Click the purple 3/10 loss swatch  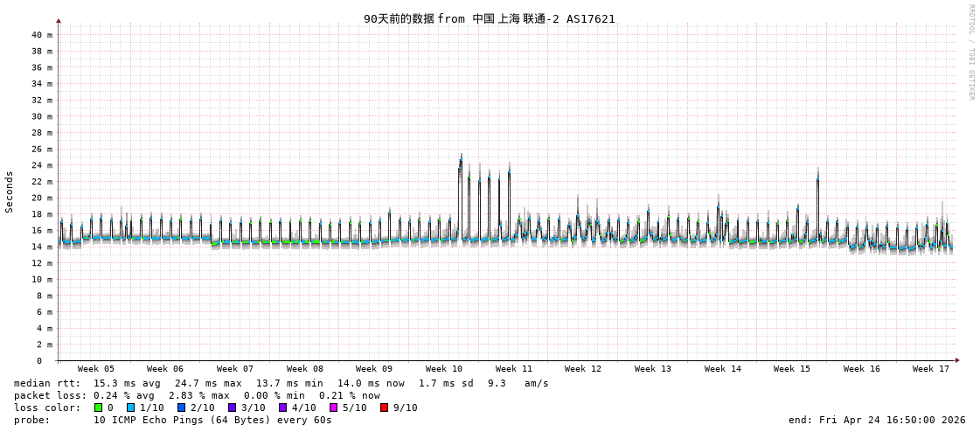232,408
